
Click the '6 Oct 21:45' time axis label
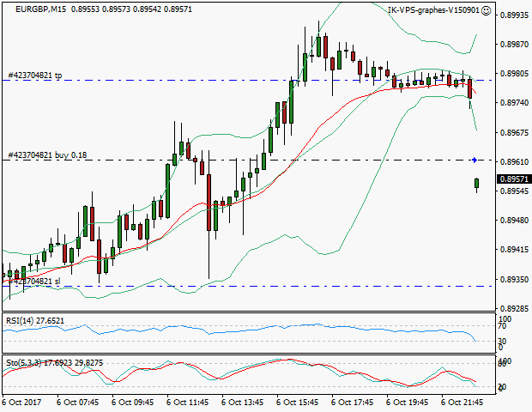pos(462,403)
